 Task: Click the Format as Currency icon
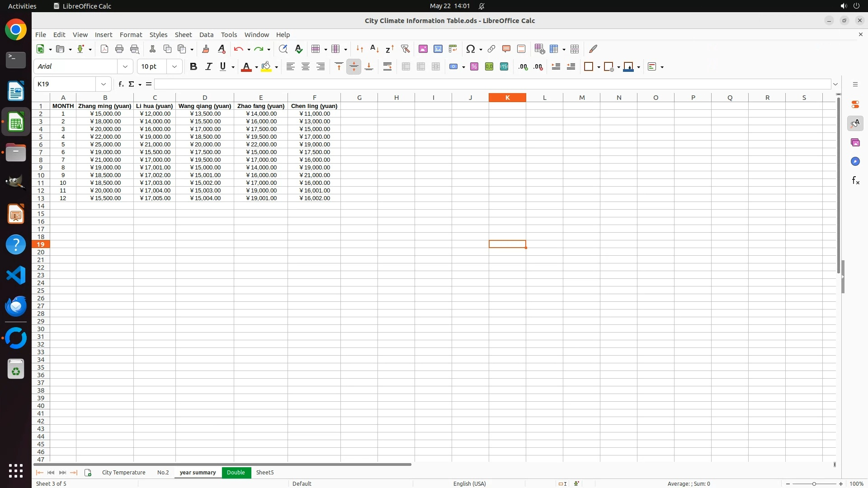[x=453, y=66]
